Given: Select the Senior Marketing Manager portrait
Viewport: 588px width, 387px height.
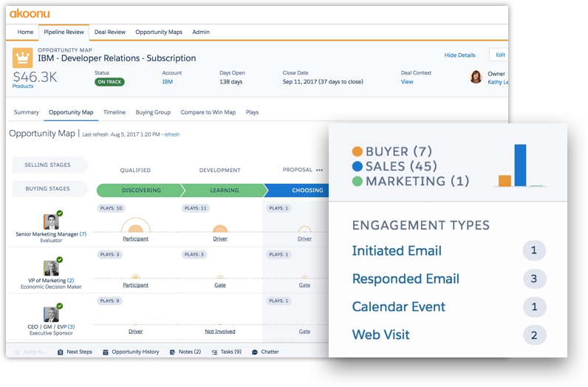Looking at the screenshot, I should [x=51, y=222].
